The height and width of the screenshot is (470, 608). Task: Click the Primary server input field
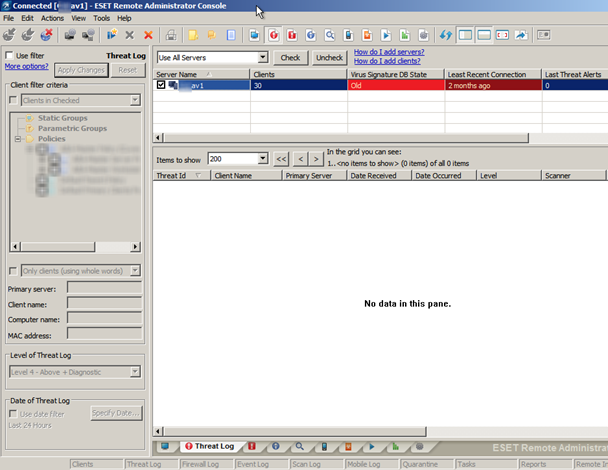tap(104, 288)
